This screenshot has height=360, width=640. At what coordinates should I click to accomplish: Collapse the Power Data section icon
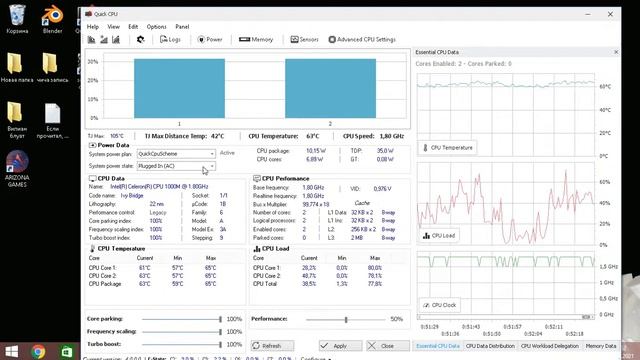pyautogui.click(x=92, y=145)
